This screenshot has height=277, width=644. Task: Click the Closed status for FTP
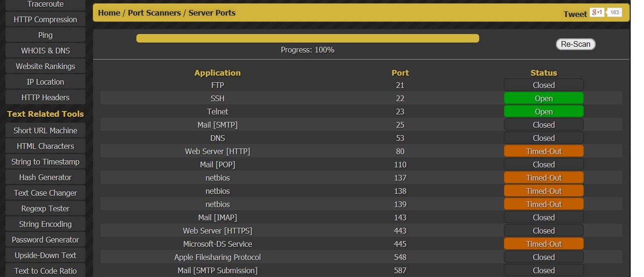pyautogui.click(x=544, y=85)
